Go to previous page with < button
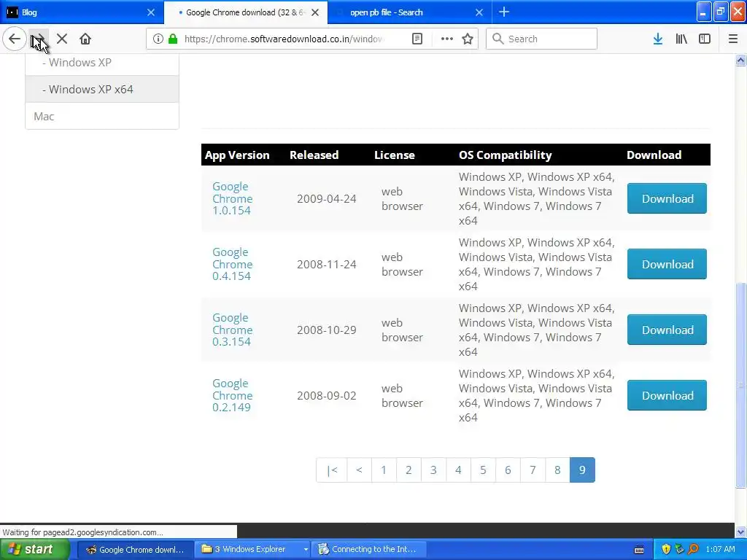 pyautogui.click(x=359, y=470)
